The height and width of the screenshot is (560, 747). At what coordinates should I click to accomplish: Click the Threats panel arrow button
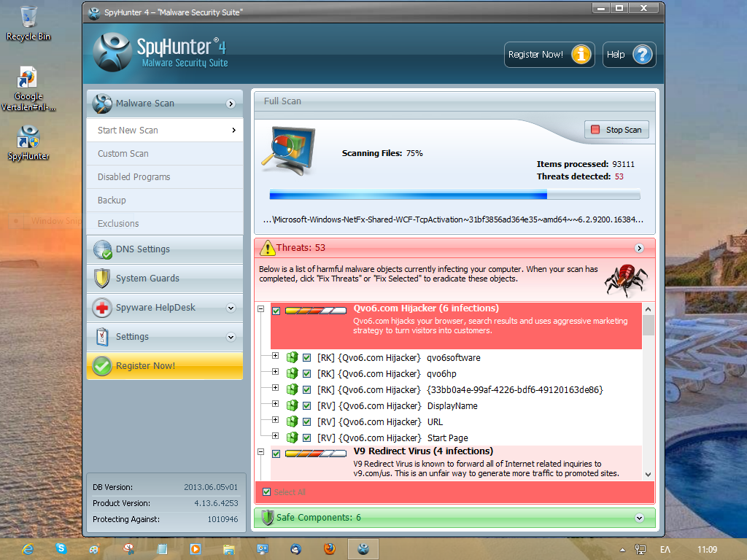(639, 248)
